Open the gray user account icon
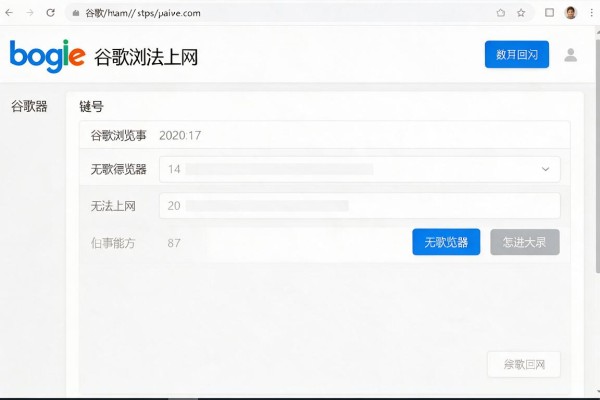The width and height of the screenshot is (600, 400). point(571,55)
